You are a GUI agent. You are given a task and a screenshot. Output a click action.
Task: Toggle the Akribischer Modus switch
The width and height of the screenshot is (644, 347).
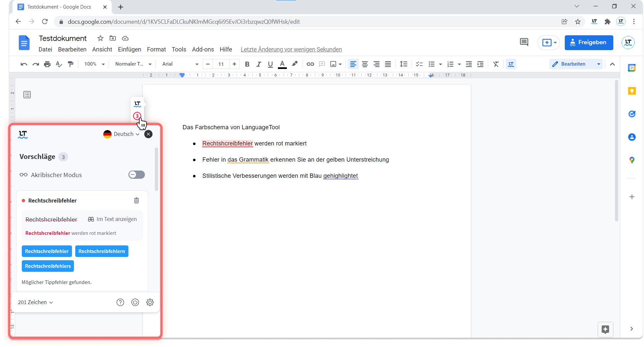[x=137, y=175]
